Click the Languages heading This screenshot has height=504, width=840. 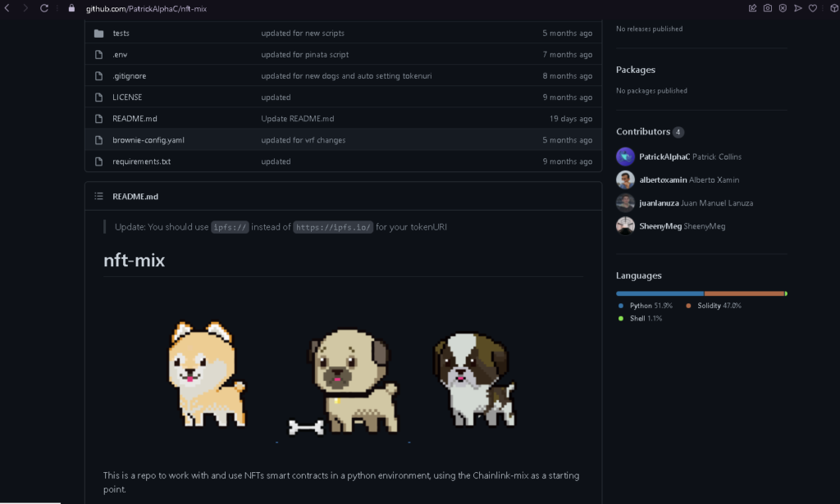click(638, 275)
